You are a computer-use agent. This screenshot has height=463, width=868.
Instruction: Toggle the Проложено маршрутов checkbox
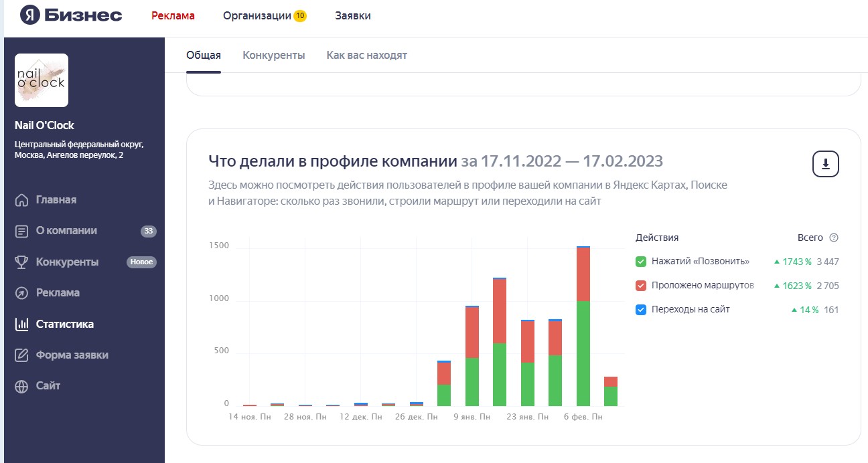tap(641, 286)
